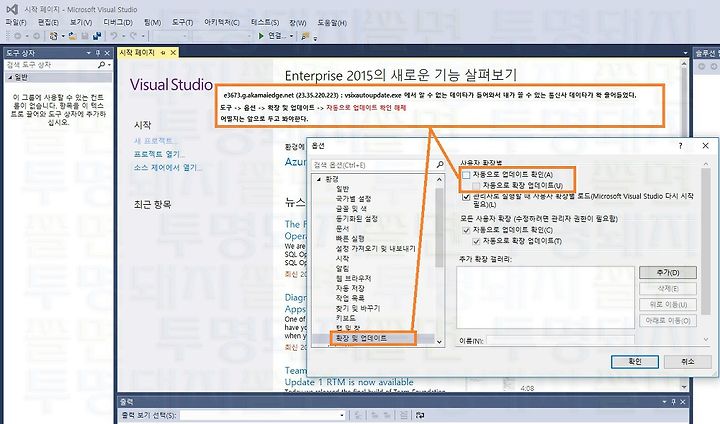Screen dimensions: 720x424
Task: Click the 프로젝트 열기 link
Action: tap(159, 154)
